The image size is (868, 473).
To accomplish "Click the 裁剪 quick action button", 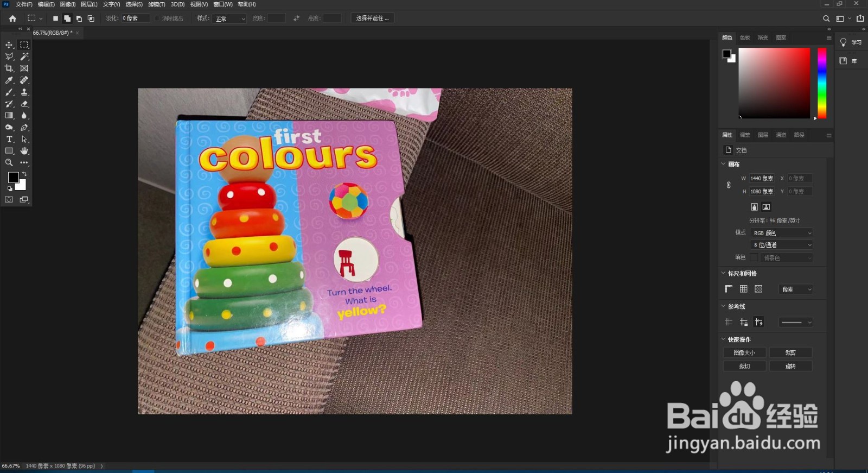I will tap(790, 353).
